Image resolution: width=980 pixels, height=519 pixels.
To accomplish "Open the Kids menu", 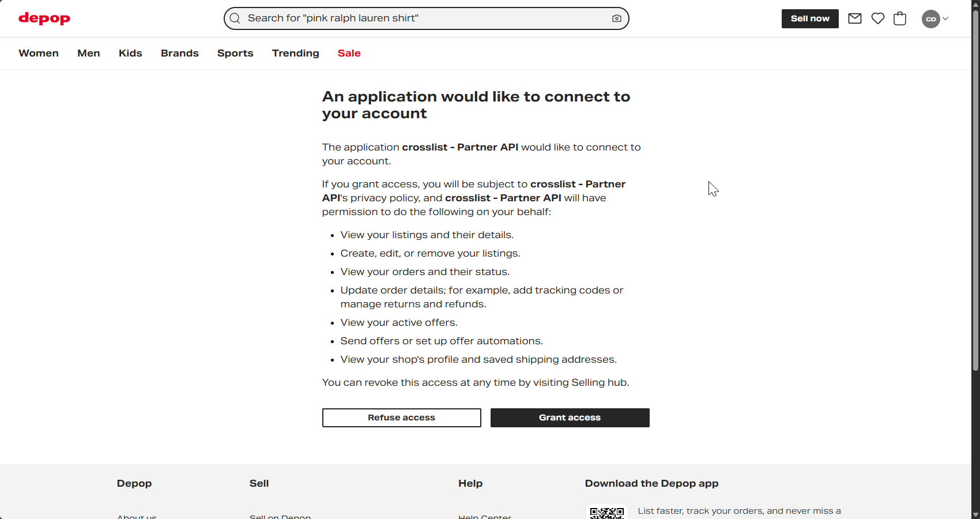I will point(130,53).
